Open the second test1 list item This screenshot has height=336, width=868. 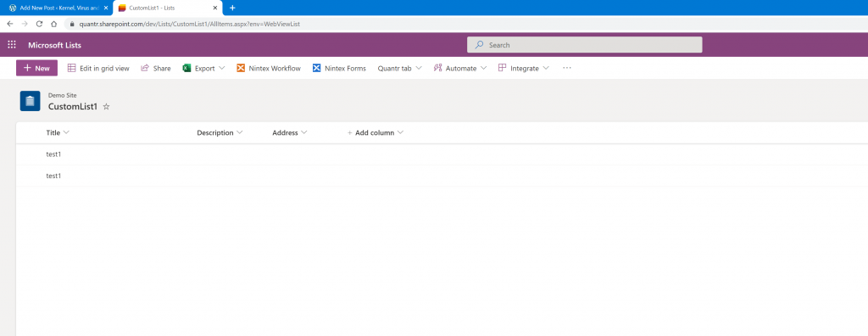click(x=53, y=176)
